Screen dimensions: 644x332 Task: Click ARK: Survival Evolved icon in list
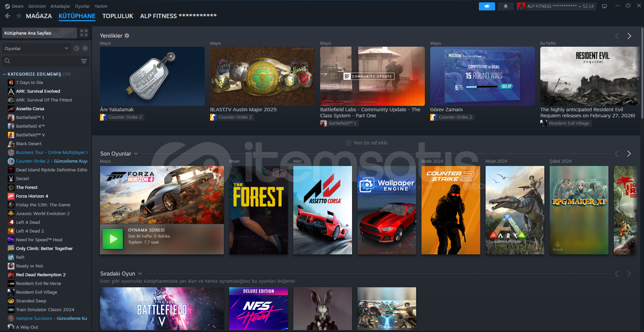pyautogui.click(x=11, y=91)
